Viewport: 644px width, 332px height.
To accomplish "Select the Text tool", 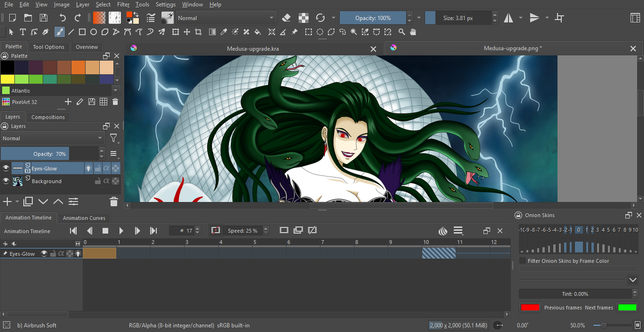I will tap(23, 32).
